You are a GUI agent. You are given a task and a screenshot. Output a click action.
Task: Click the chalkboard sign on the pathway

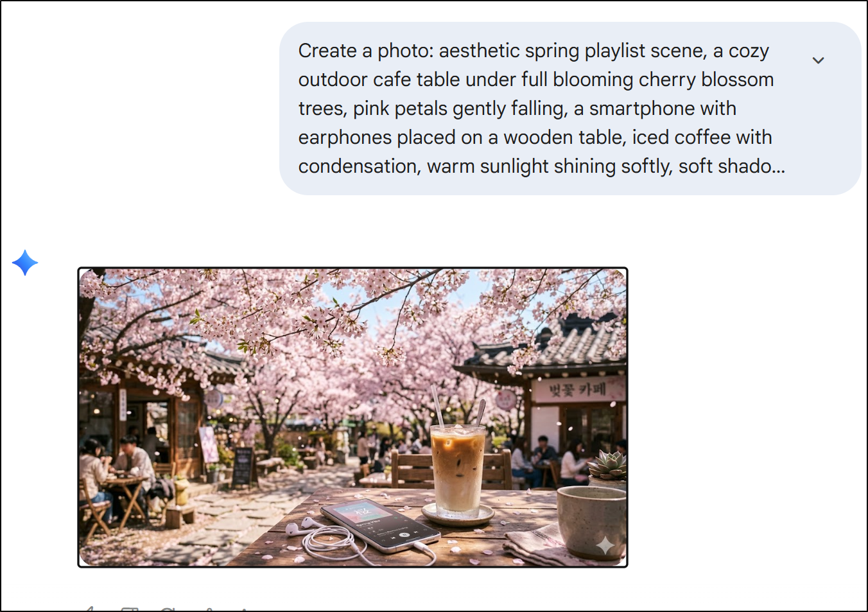(x=243, y=466)
